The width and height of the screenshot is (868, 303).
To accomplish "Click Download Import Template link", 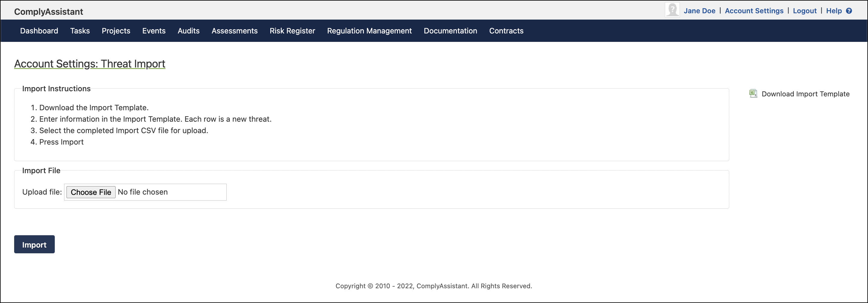I will pyautogui.click(x=805, y=94).
